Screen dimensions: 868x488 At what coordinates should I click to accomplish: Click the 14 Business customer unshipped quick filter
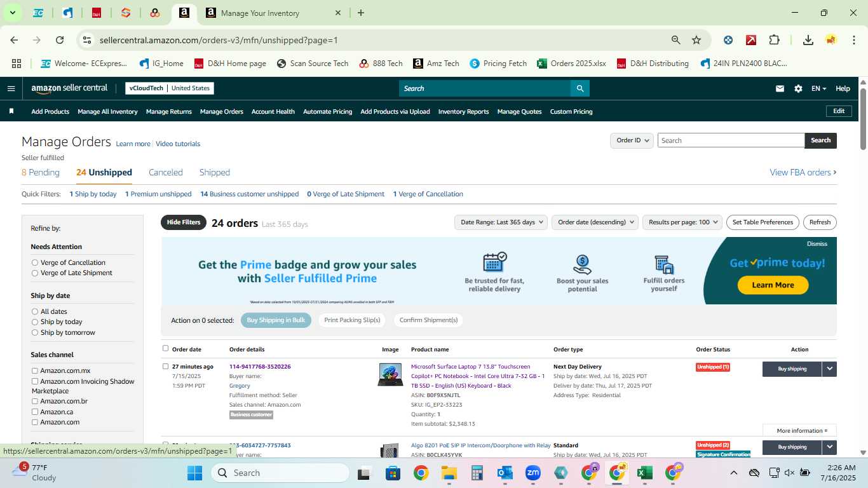coord(249,194)
